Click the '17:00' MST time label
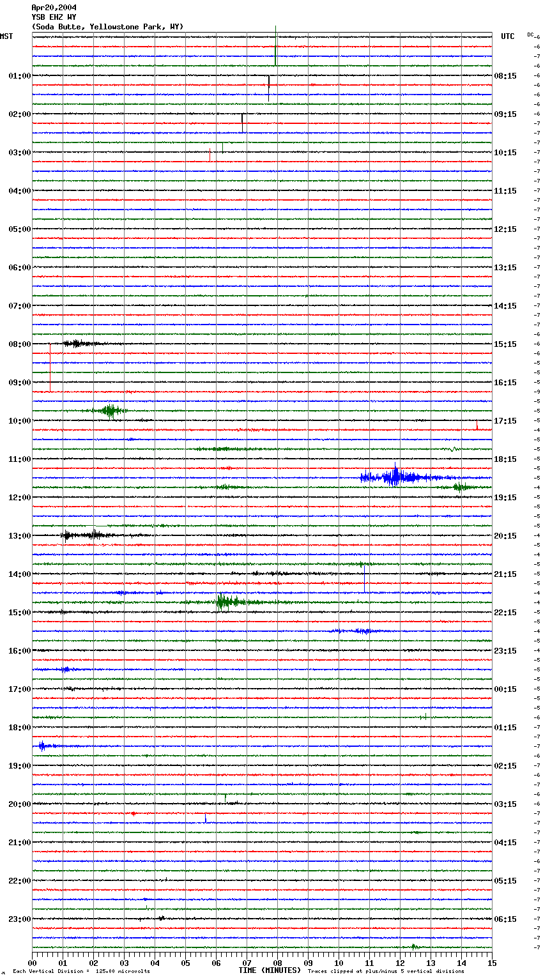Screen dimensions: 543x980 (20, 689)
